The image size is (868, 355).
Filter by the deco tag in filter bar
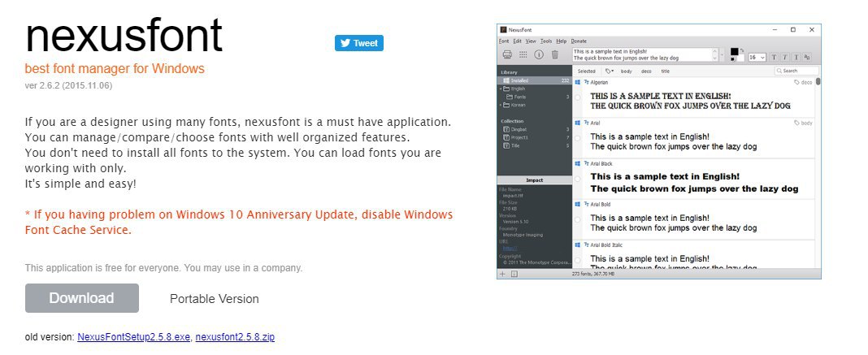[646, 71]
